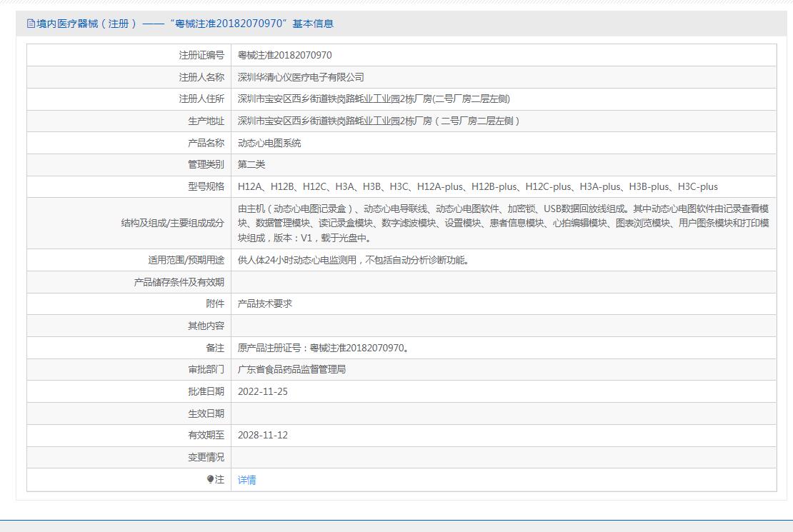Click the 注册证编号 label
Image resolution: width=793 pixels, height=532 pixels.
(x=201, y=55)
